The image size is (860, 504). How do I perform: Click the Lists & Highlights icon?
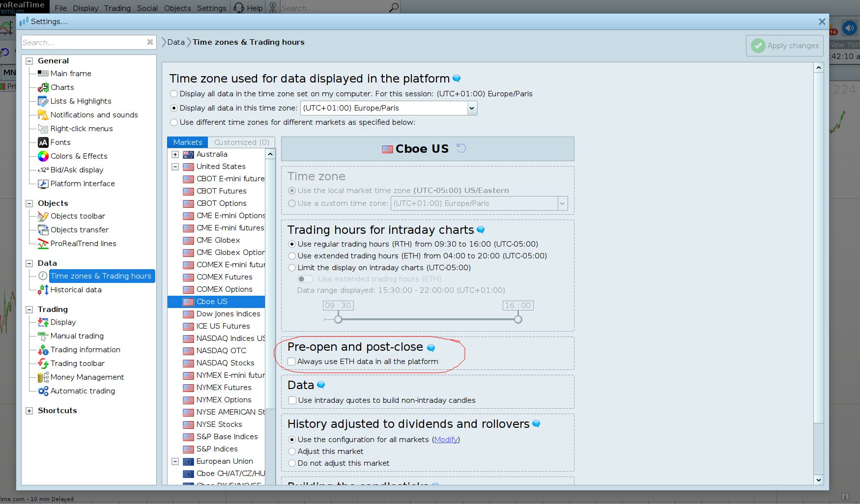43,101
